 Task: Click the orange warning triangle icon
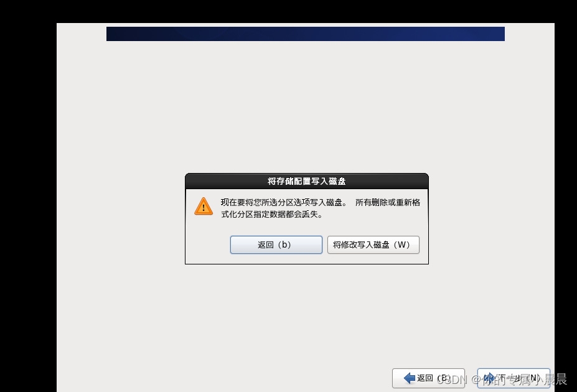(x=204, y=206)
